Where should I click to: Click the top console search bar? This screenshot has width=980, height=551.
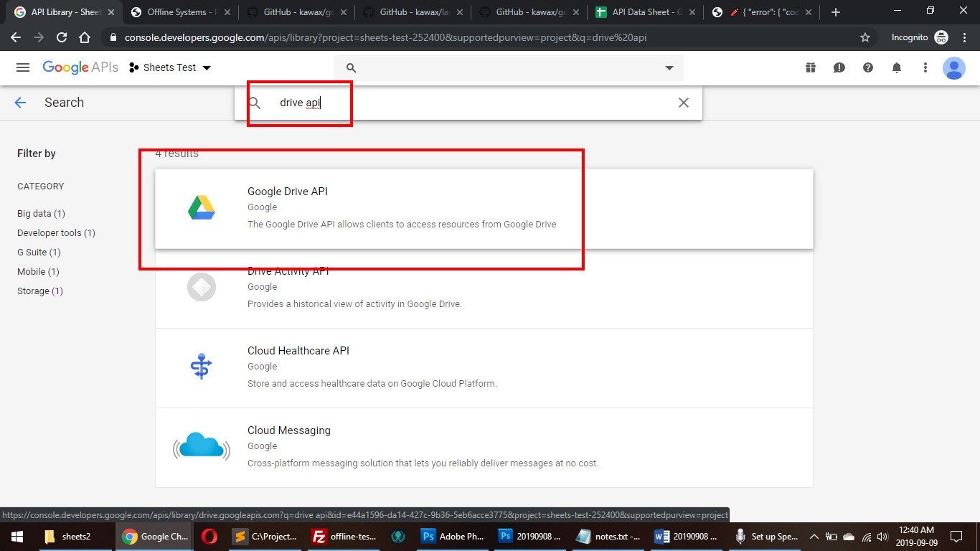coord(509,67)
